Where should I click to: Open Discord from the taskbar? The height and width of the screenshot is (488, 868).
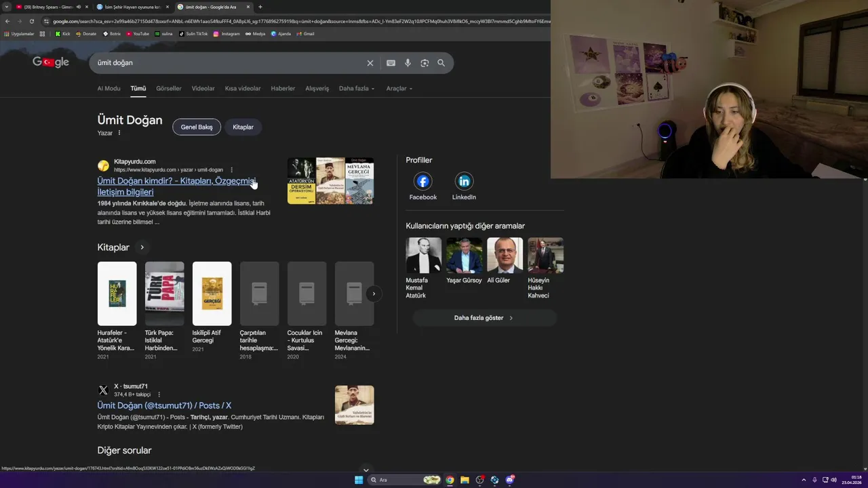(509, 480)
